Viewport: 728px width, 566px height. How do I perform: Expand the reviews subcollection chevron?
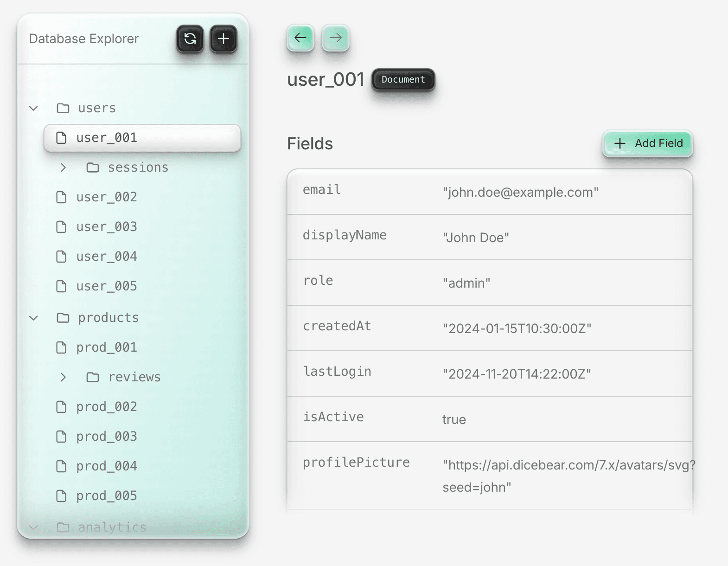(64, 377)
